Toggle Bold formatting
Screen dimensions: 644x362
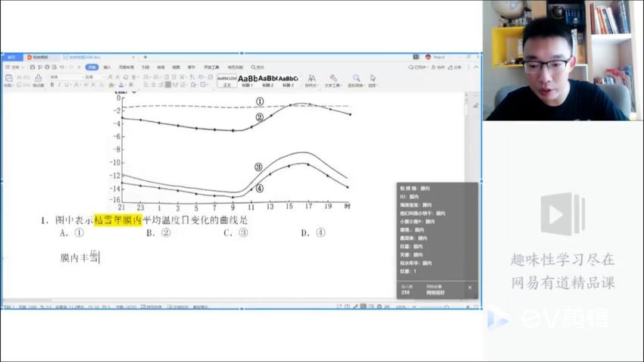coord(52,85)
